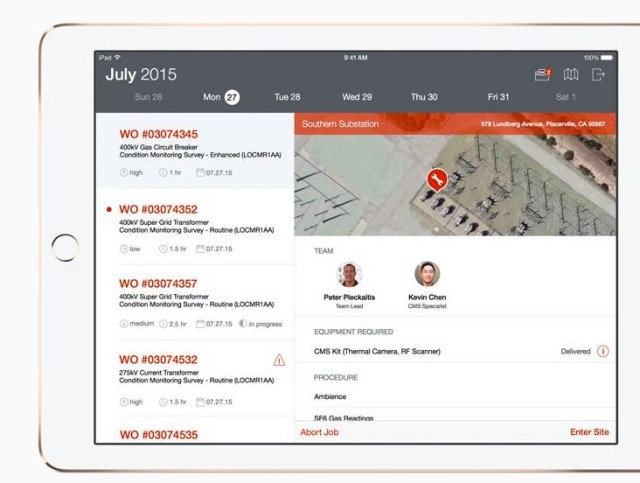Tap the wrench pin on the map
640x483 pixels.
(436, 179)
